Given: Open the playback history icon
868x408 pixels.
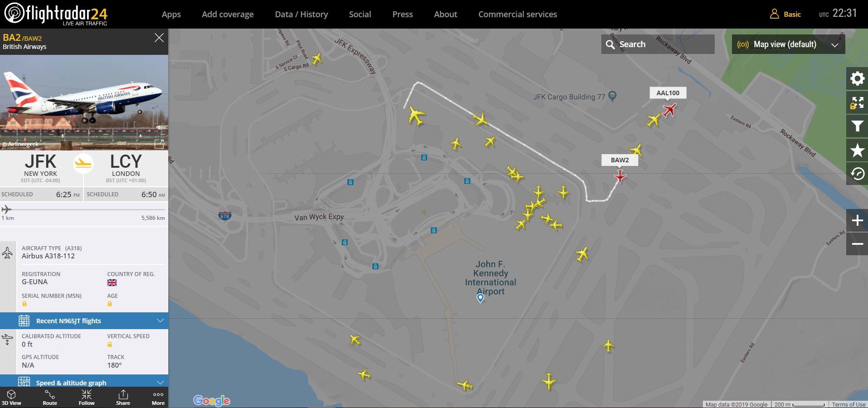Looking at the screenshot, I should (857, 174).
